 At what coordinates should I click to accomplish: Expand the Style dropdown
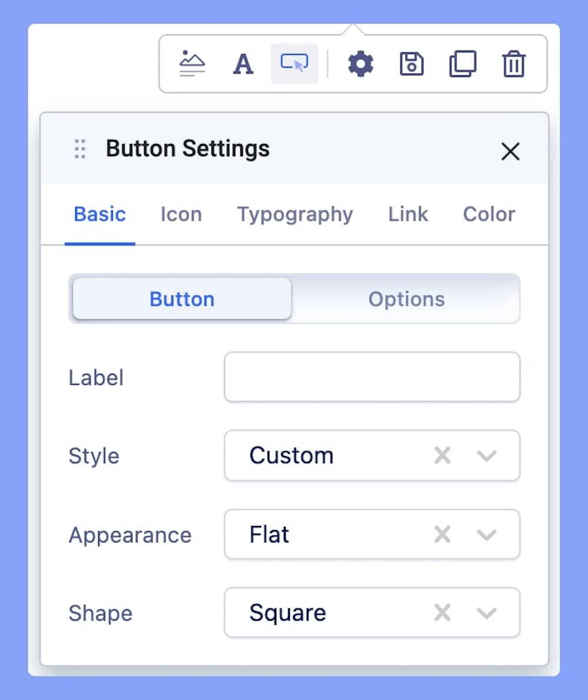(486, 455)
